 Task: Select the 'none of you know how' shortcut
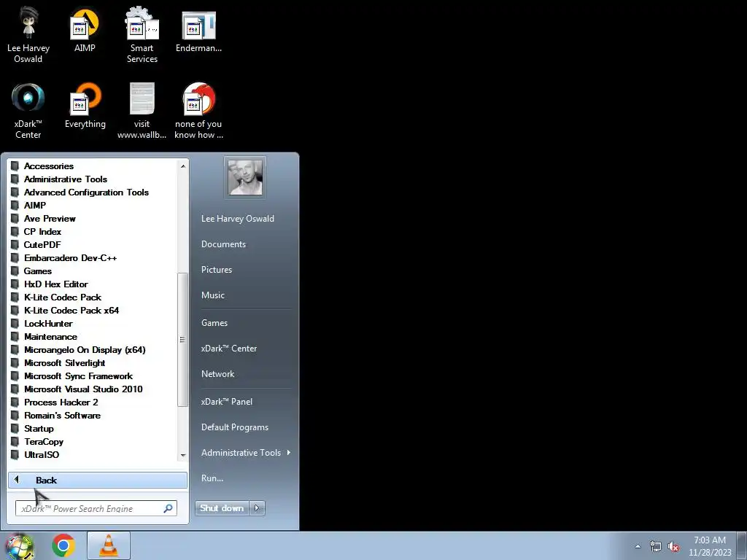point(198,111)
